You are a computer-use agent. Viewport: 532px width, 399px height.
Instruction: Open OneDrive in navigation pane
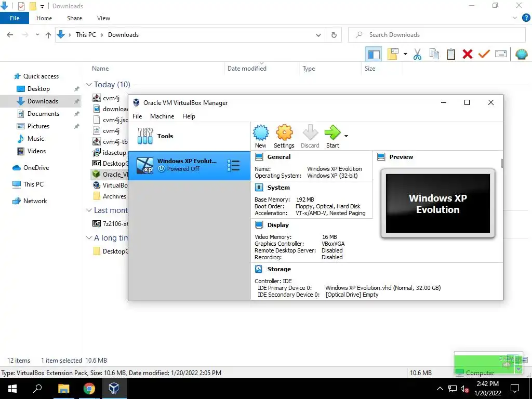tap(36, 168)
